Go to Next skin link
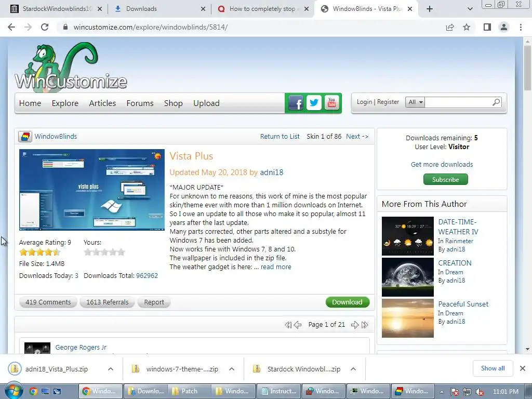Image resolution: width=532 pixels, height=399 pixels. 357,137
